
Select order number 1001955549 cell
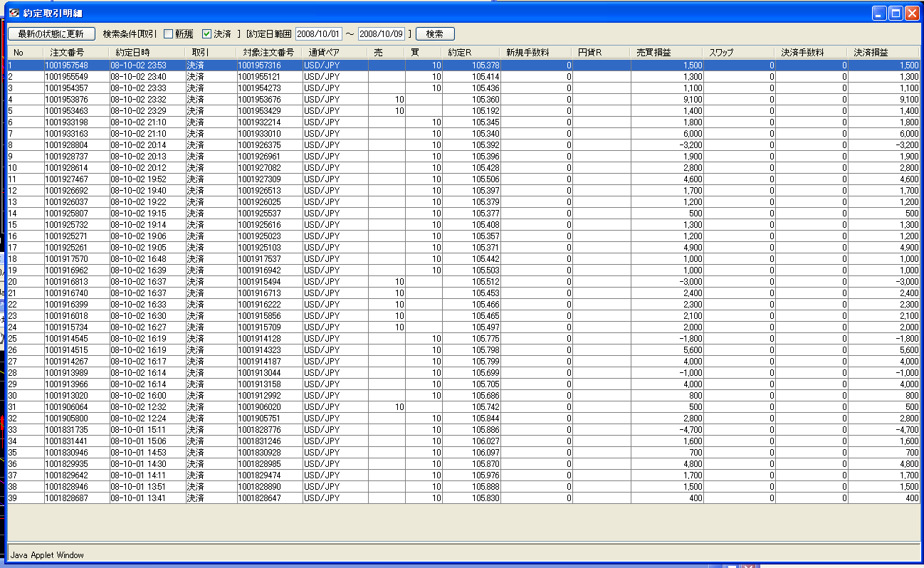(x=77, y=77)
